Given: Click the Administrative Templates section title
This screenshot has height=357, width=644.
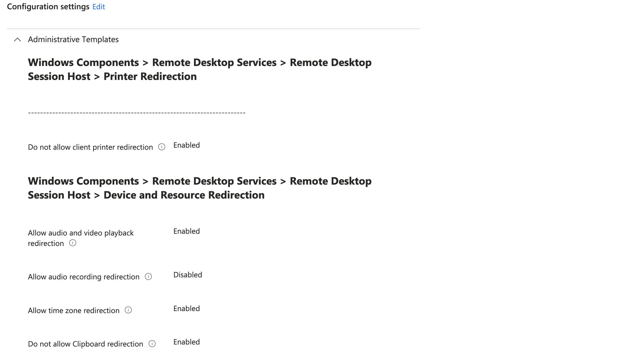Looking at the screenshot, I should (x=73, y=40).
